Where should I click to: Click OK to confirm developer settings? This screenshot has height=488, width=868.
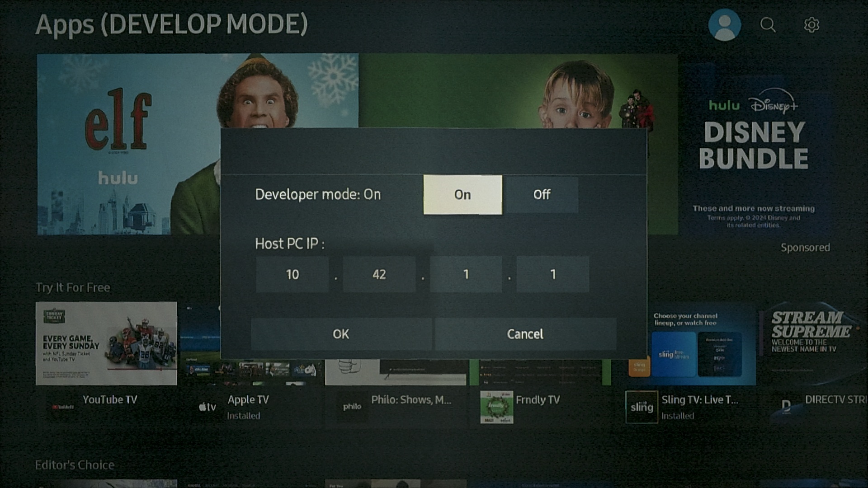pos(340,333)
